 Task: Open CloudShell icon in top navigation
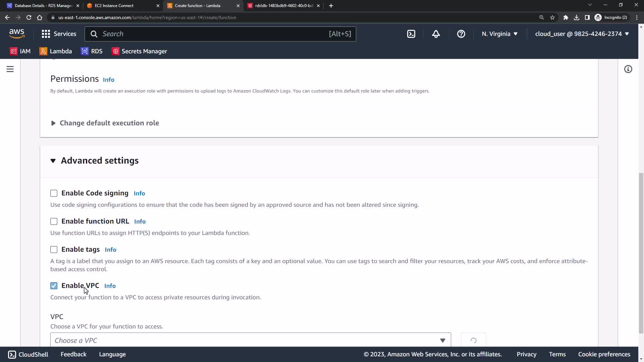click(411, 34)
